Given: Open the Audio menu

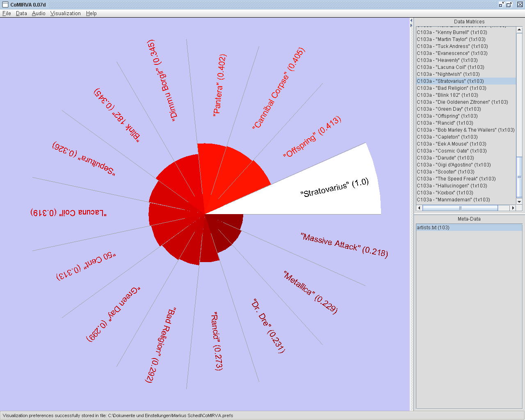Looking at the screenshot, I should coord(39,13).
